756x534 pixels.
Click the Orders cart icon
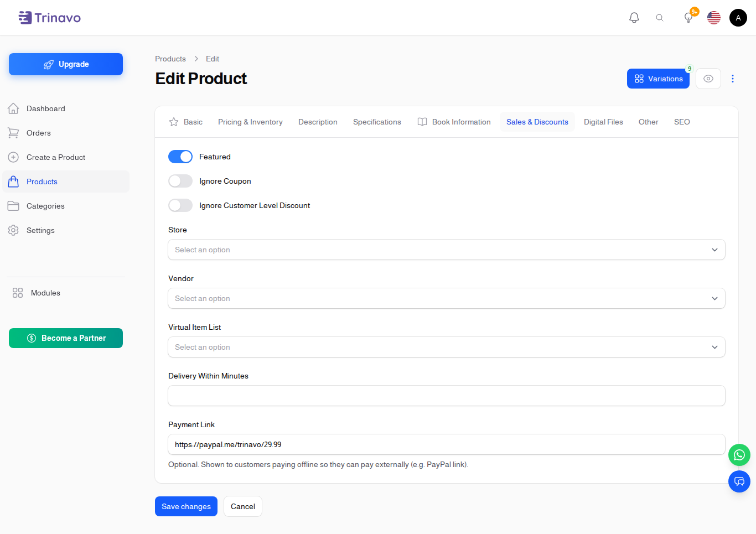(13, 133)
